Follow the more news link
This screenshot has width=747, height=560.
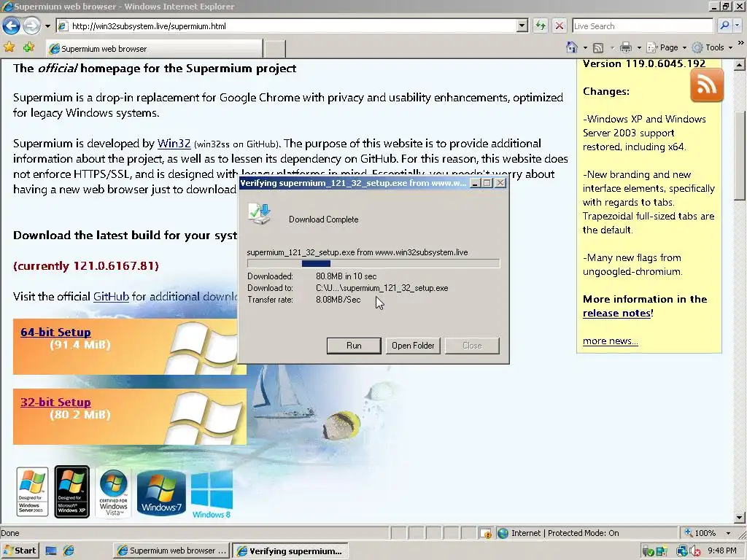click(611, 341)
